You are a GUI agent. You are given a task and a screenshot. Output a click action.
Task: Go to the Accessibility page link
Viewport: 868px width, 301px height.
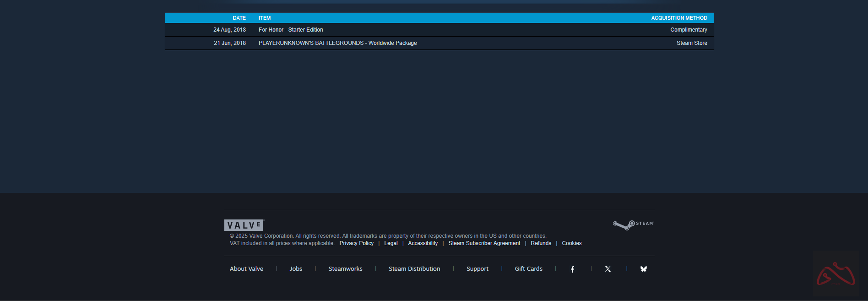coord(423,243)
